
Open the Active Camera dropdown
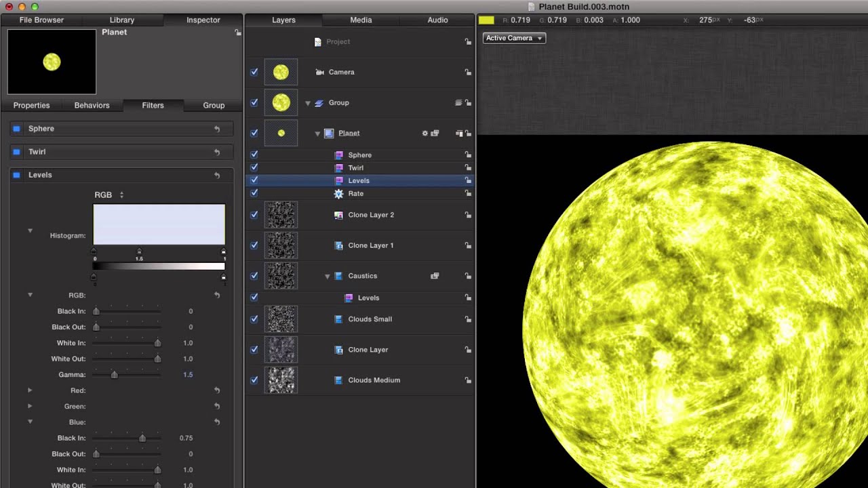[514, 38]
